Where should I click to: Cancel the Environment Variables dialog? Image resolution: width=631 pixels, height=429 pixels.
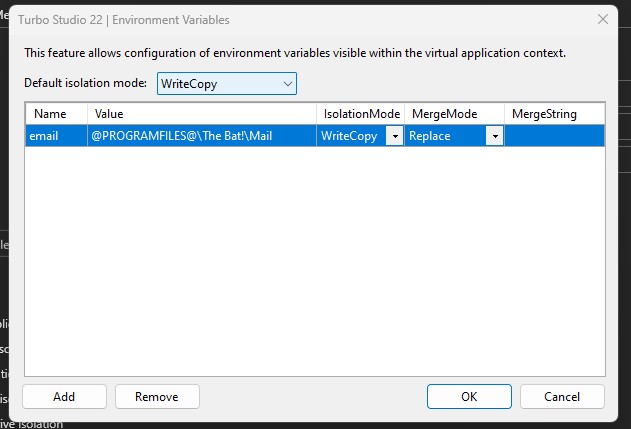pos(562,396)
